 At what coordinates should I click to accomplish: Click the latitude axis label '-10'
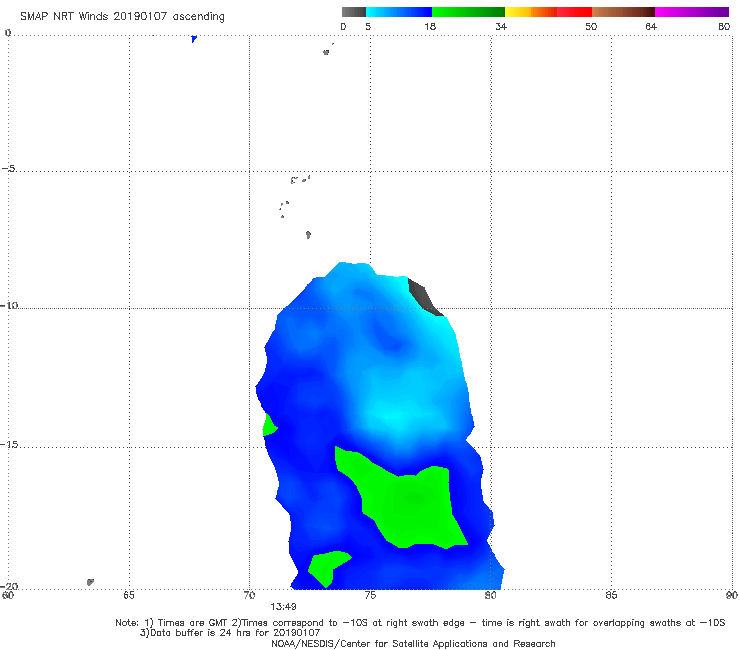pyautogui.click(x=9, y=305)
